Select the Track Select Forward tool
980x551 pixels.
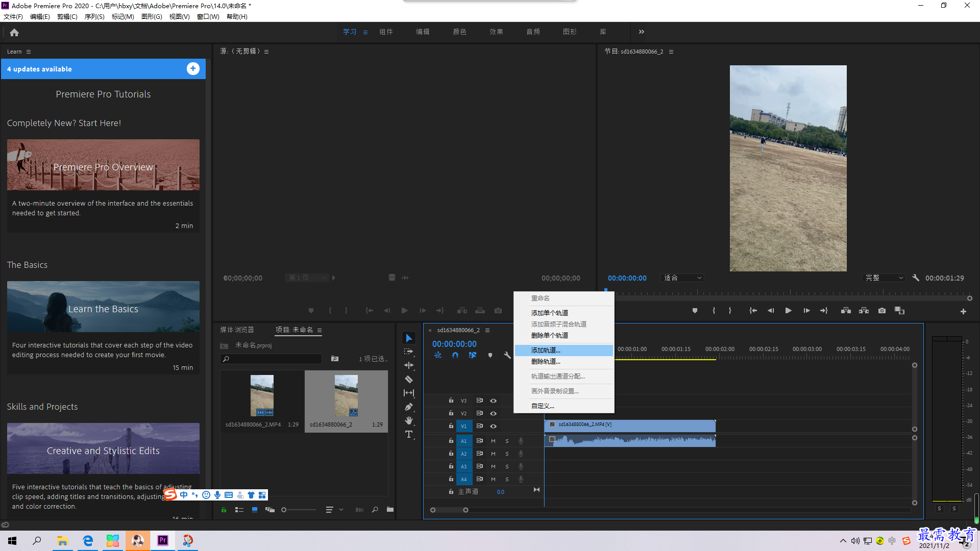pyautogui.click(x=409, y=352)
